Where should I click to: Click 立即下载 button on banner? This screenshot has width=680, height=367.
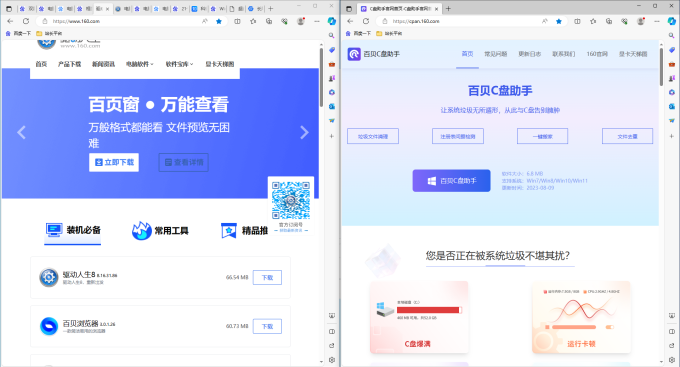[x=114, y=162]
